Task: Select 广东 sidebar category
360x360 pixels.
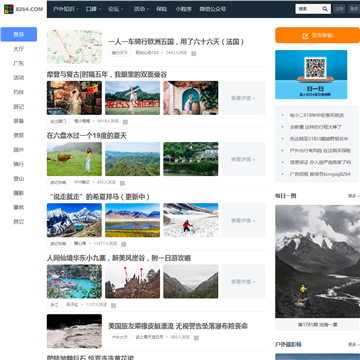Action: pyautogui.click(x=19, y=63)
